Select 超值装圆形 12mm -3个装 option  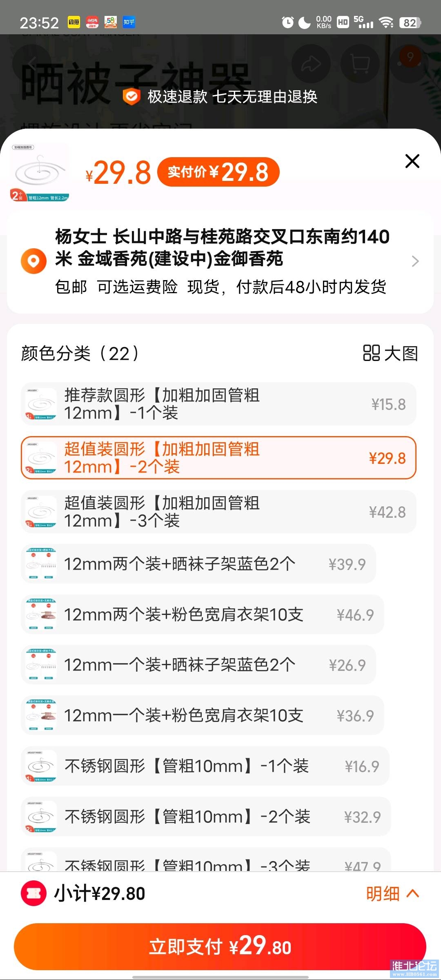click(218, 512)
